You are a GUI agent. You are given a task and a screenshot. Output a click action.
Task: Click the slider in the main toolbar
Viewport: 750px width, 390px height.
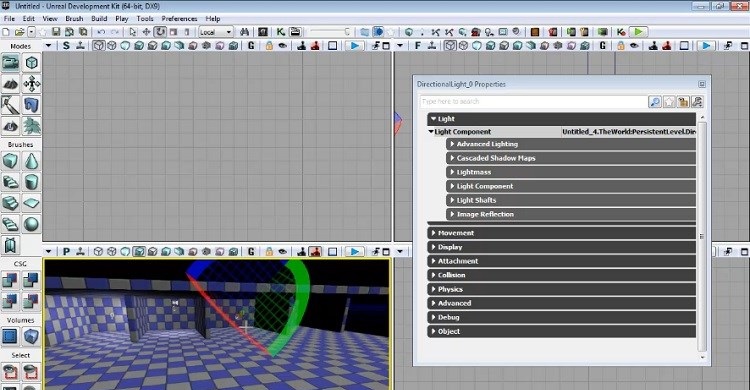[330, 32]
